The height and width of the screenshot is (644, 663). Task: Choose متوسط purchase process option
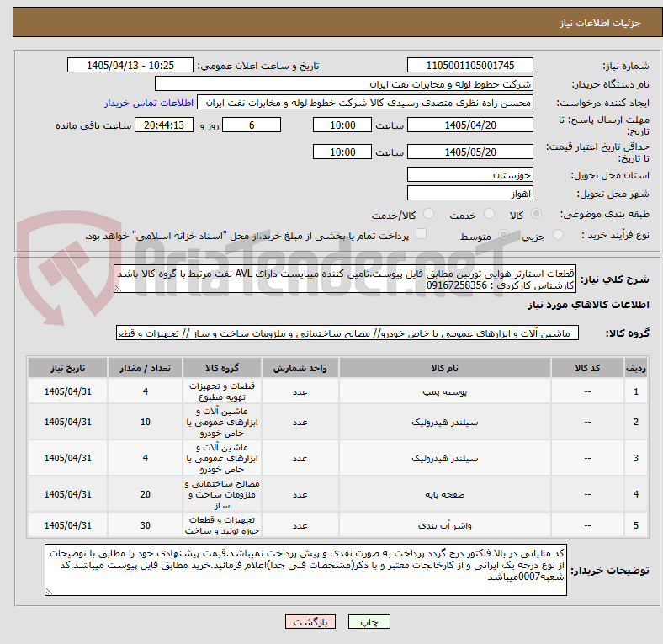coord(503,235)
